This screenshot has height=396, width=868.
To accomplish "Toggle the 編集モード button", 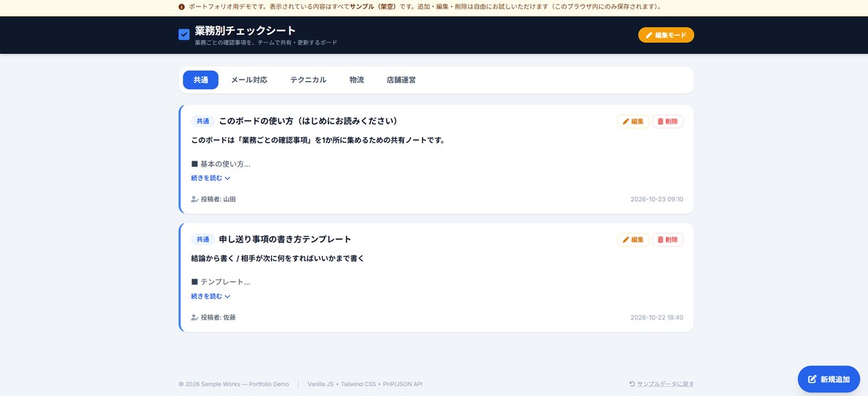I will [x=666, y=35].
